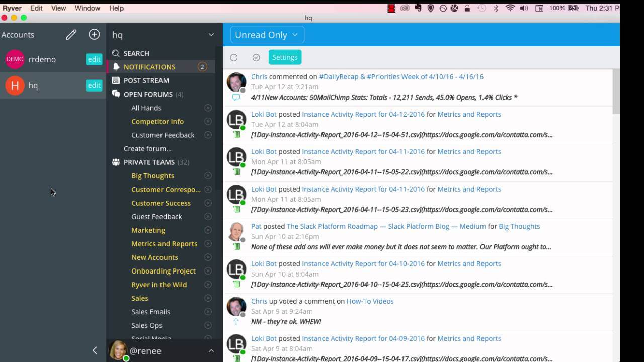Close the Big Thoughts team with its x icon
644x362 pixels.
tap(208, 175)
